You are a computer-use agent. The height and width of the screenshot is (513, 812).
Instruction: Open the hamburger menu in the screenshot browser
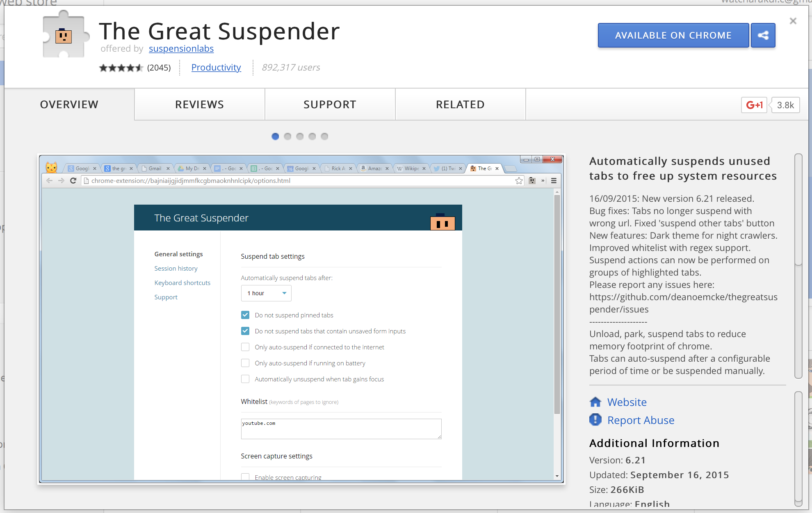tap(554, 181)
